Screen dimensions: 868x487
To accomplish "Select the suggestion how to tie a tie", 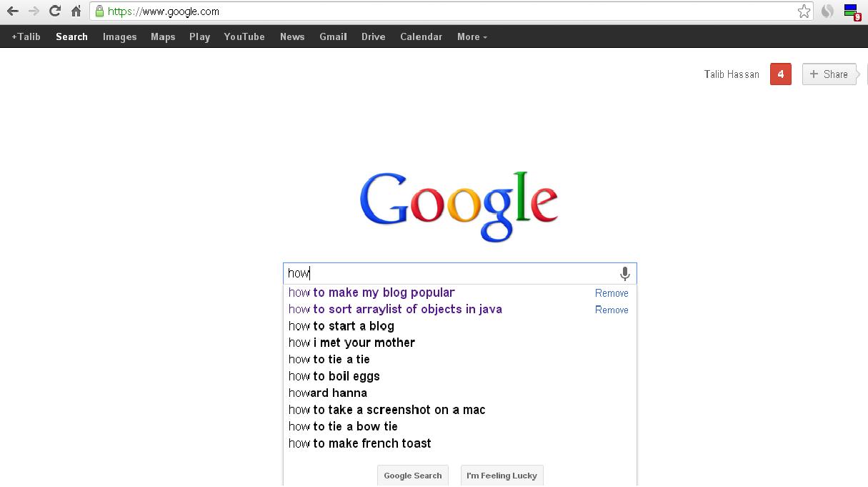I will pyautogui.click(x=329, y=359).
